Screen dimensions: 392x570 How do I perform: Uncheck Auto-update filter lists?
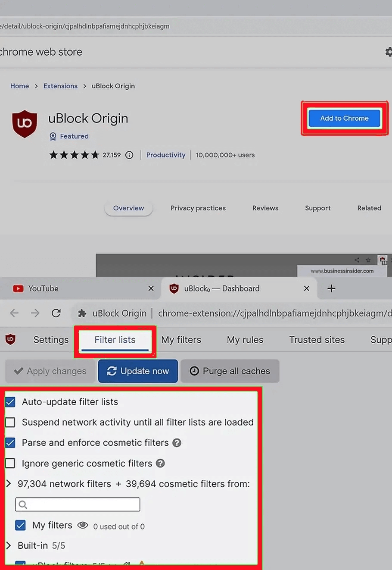[10, 402]
